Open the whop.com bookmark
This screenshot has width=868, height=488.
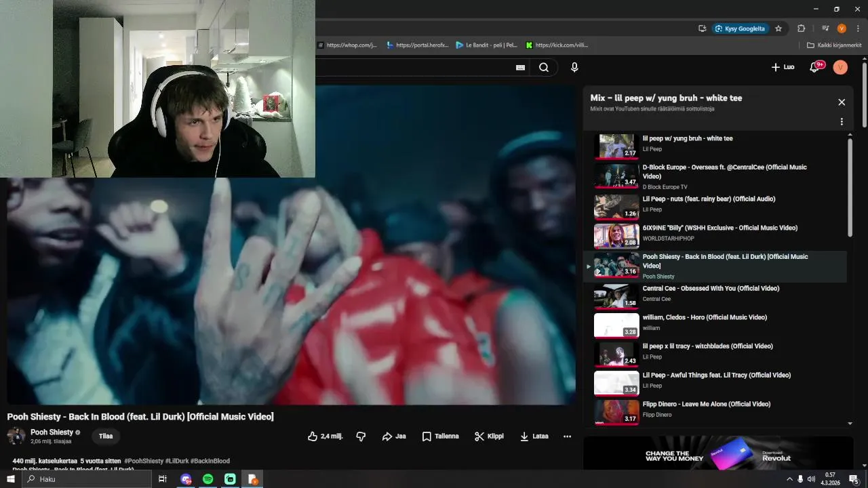[x=346, y=45]
